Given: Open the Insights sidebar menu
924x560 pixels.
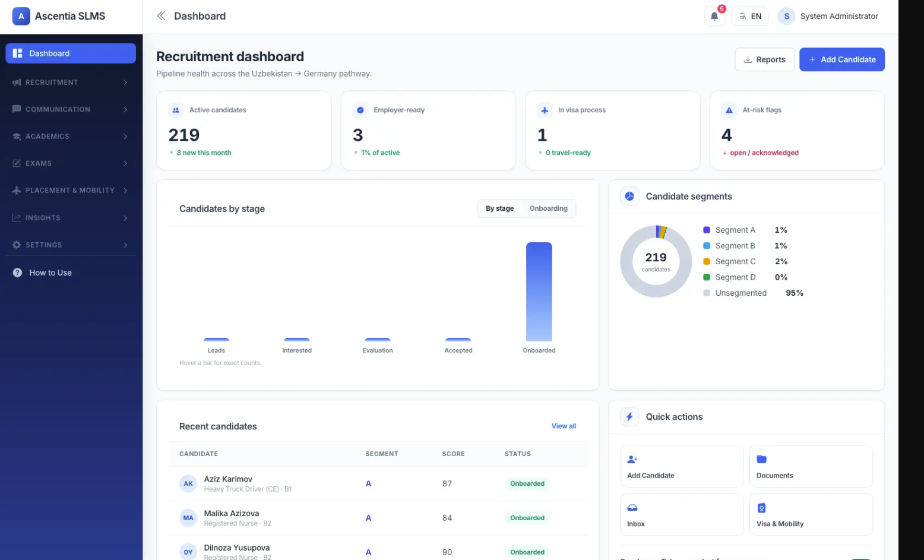Looking at the screenshot, I should click(71, 218).
